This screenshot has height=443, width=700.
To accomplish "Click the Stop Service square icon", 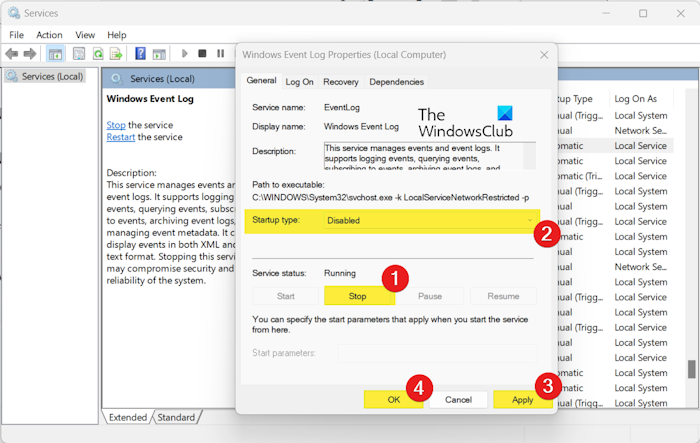I will (202, 54).
